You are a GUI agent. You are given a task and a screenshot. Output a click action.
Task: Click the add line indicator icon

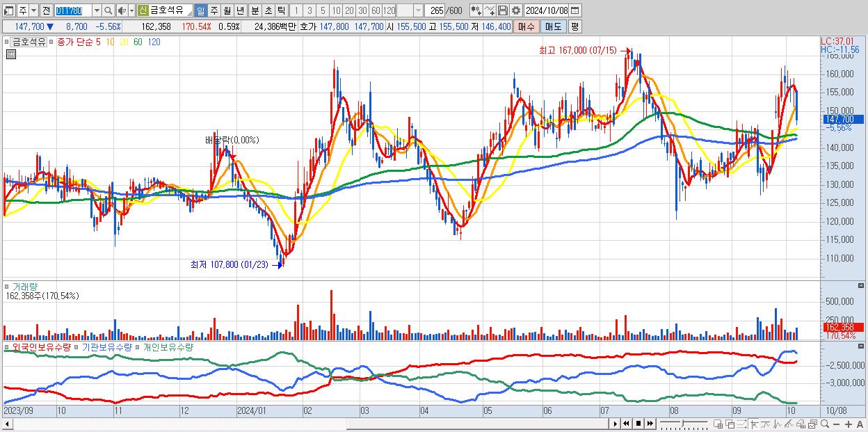tap(490, 11)
